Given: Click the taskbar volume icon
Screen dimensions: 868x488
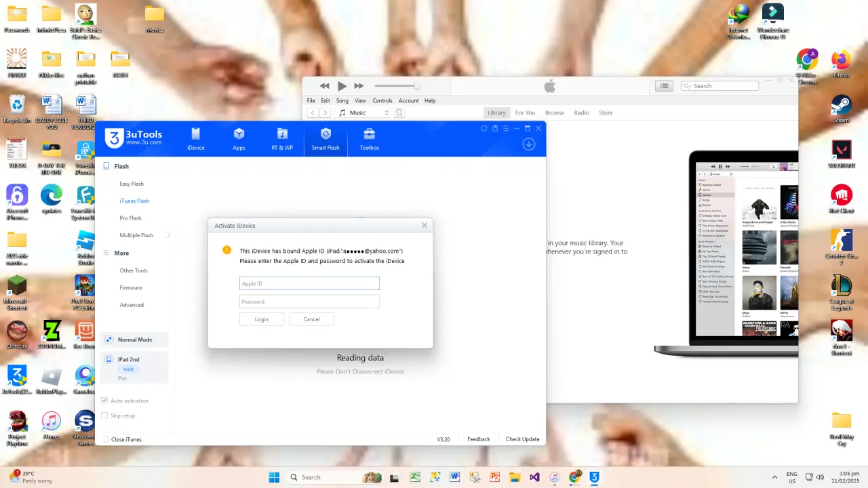Looking at the screenshot, I should click(x=821, y=476).
